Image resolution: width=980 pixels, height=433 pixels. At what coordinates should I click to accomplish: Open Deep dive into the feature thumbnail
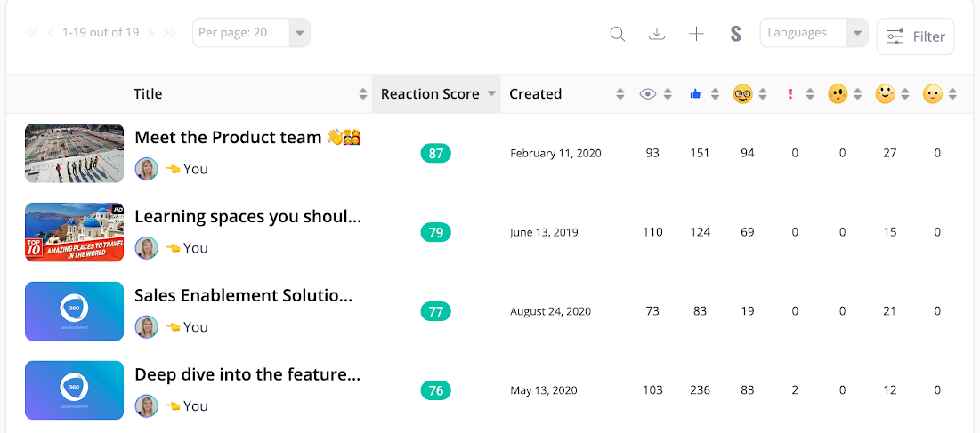75,390
